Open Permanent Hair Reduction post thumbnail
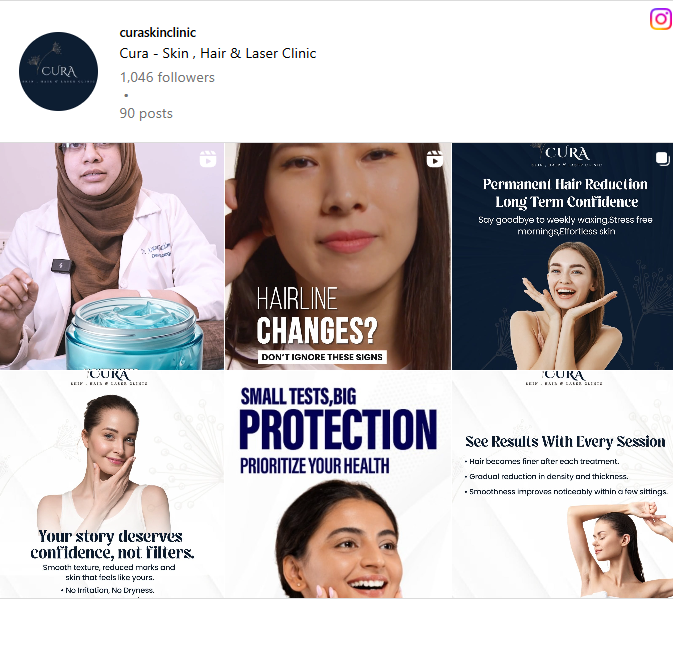673x653 pixels. pos(563,256)
